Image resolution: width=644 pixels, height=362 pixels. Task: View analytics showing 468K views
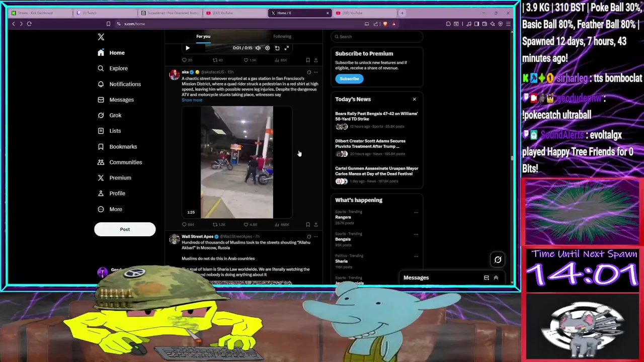[x=282, y=225]
